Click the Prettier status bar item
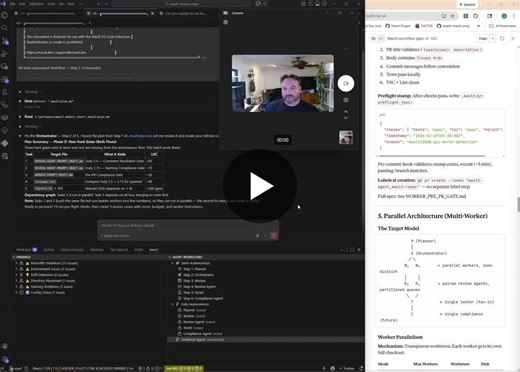This screenshot has height=372, width=520. coord(347,368)
